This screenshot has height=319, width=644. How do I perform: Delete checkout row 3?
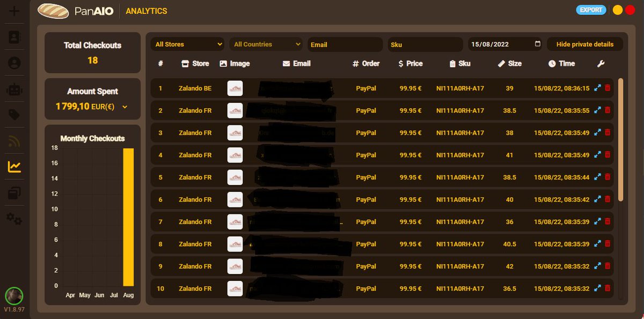[608, 132]
